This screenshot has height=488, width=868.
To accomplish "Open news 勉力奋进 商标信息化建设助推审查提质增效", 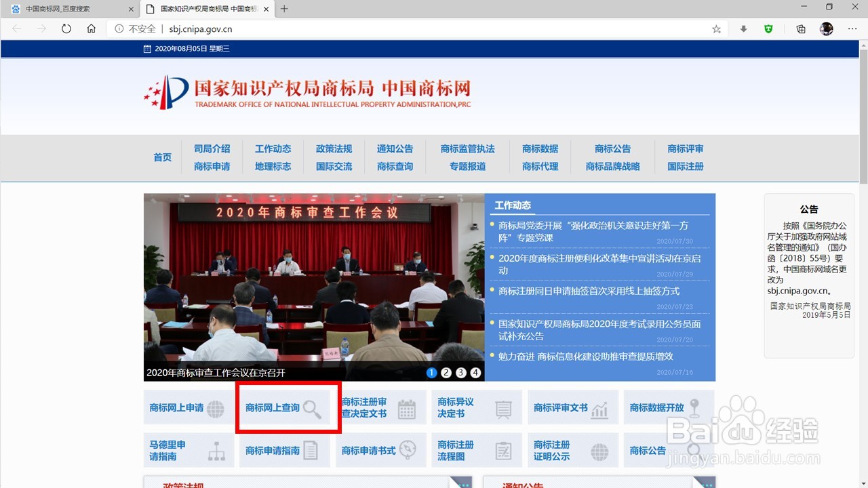I will pyautogui.click(x=585, y=356).
